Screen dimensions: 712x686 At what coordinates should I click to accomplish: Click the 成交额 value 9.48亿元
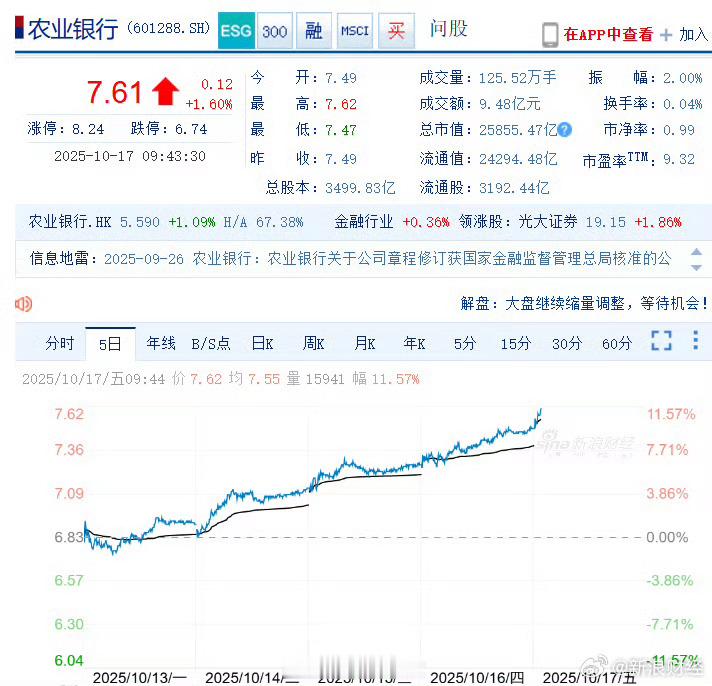[x=509, y=104]
